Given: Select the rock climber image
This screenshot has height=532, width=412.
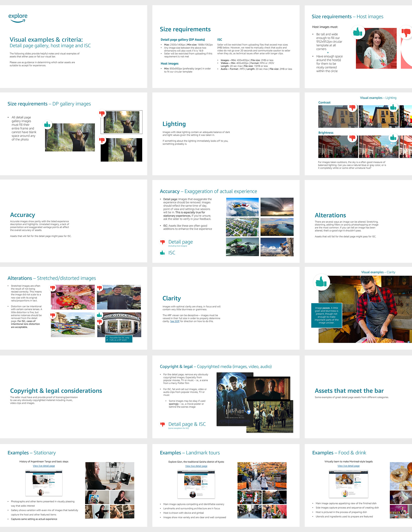Looking at the screenshot, I should tap(277, 247).
